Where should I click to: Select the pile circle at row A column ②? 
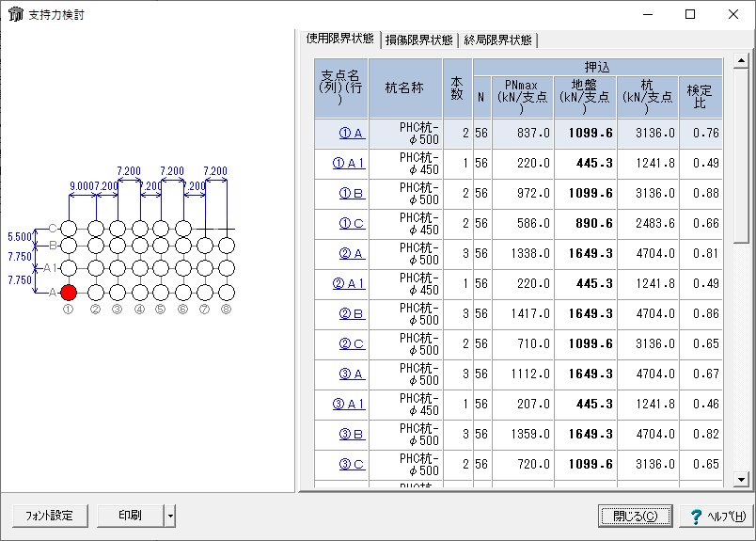(x=96, y=293)
